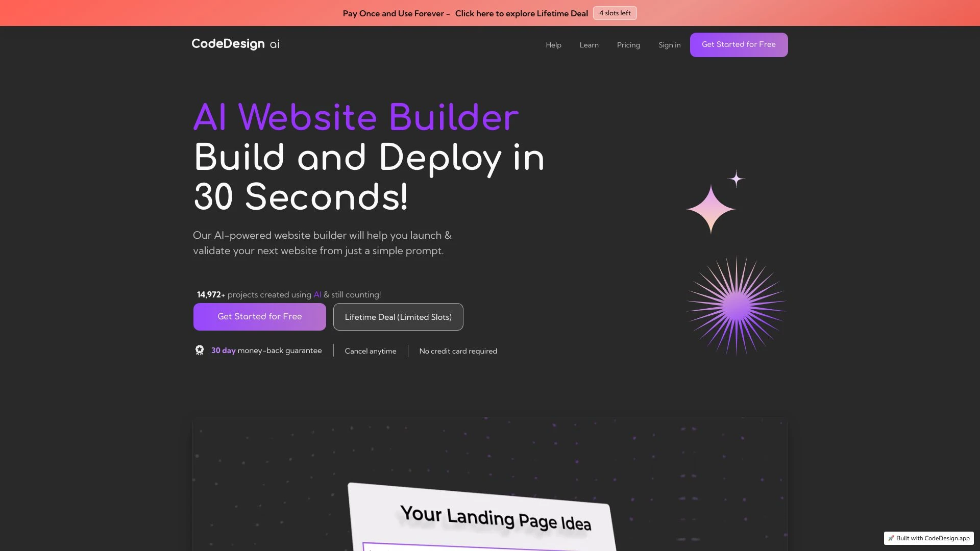Click the rocket icon in Built with CodeDesign
The width and height of the screenshot is (980, 551).
(891, 538)
